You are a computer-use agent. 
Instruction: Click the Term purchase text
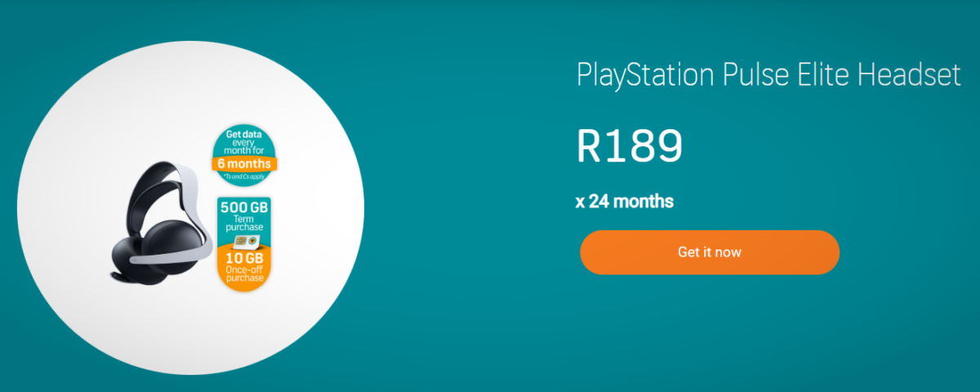click(244, 225)
